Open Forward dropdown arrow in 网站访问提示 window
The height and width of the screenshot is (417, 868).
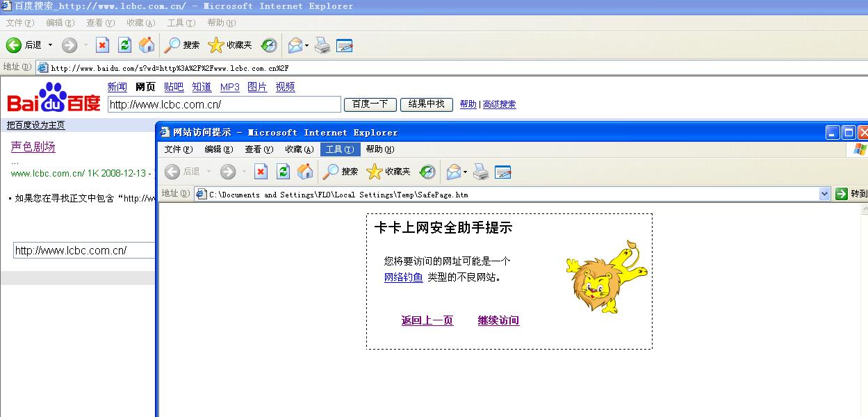tap(244, 172)
